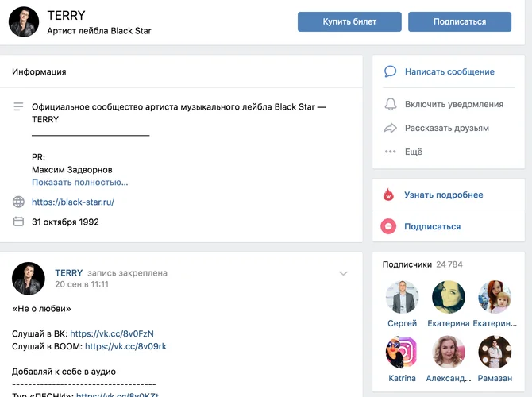532x397 pixels.
Task: Click запись закреплена pinned label
Action: (x=128, y=273)
